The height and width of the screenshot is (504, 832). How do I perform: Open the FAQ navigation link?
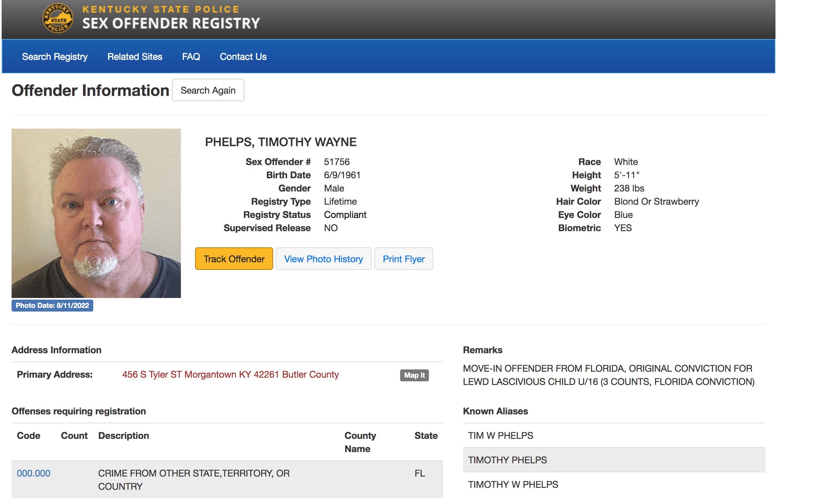point(191,57)
